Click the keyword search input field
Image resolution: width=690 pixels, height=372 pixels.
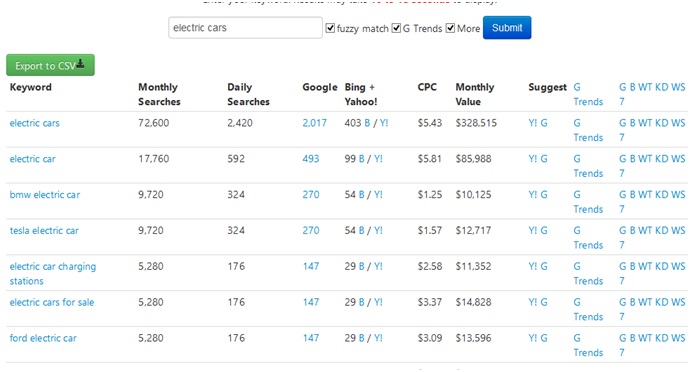point(245,28)
